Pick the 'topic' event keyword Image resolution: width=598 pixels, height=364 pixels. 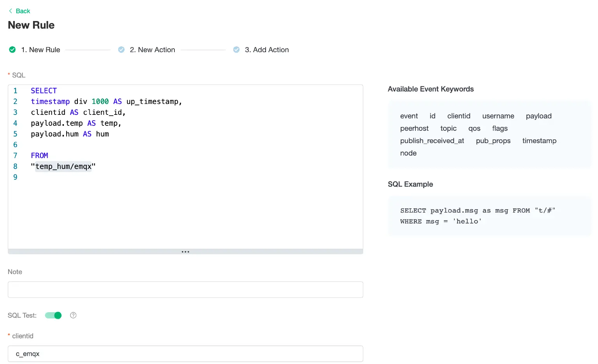coord(448,128)
